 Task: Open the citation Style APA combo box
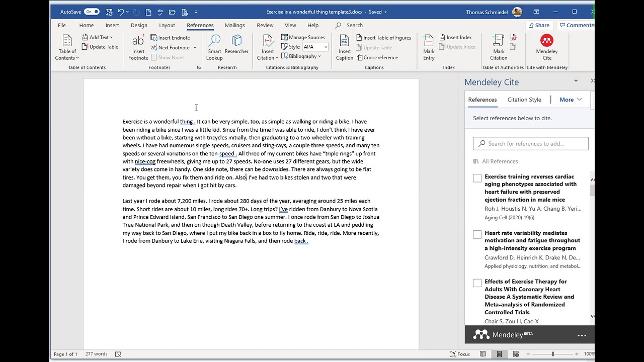[315, 47]
